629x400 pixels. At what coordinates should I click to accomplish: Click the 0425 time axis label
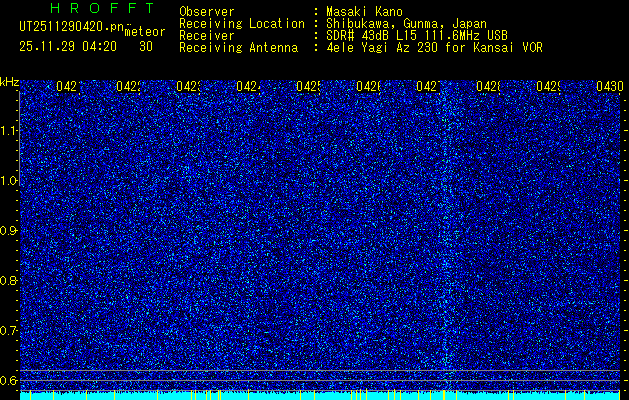(x=308, y=86)
